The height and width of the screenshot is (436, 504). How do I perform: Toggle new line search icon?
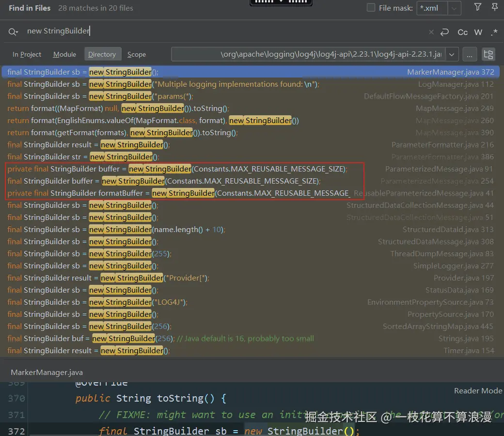tap(444, 32)
